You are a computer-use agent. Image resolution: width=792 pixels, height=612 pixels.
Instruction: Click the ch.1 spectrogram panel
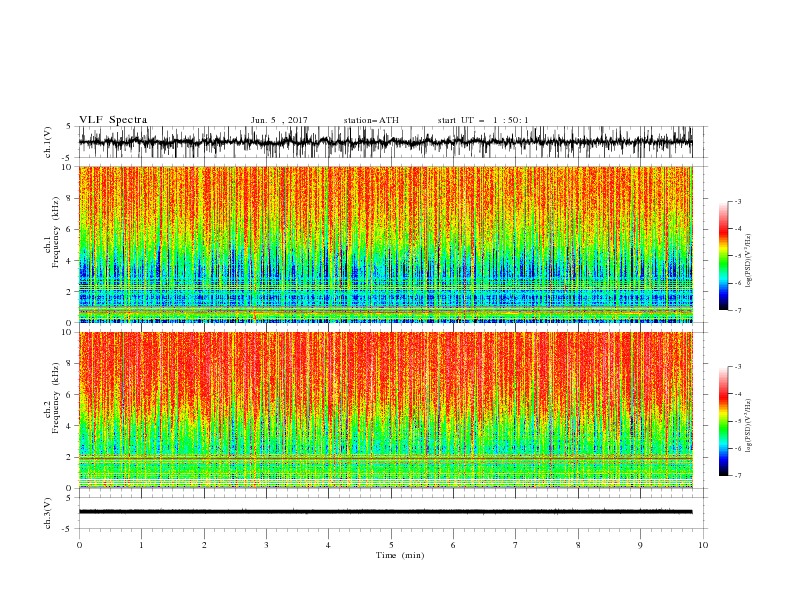(385, 244)
